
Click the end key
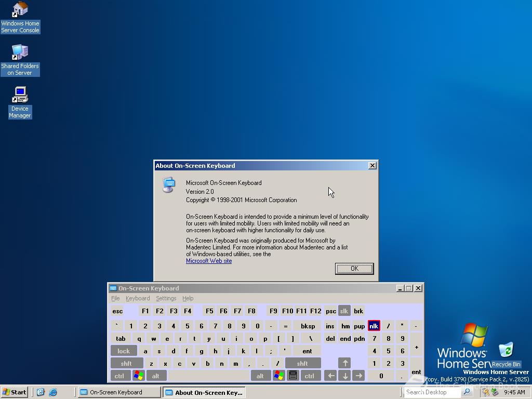point(345,338)
